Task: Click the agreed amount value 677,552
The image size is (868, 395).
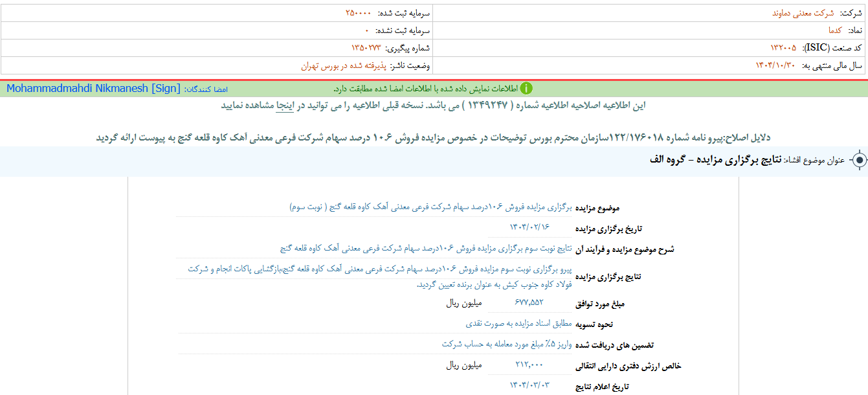Action: pos(529,302)
